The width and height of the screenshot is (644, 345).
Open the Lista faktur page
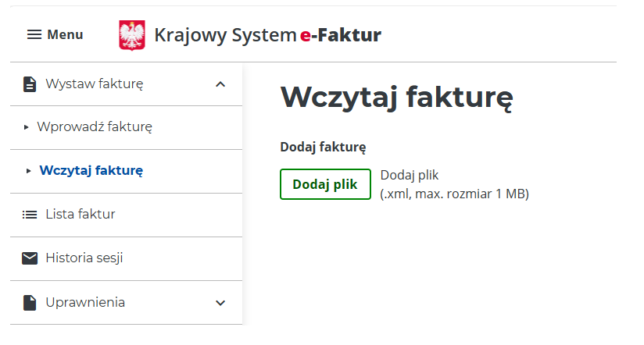80,214
